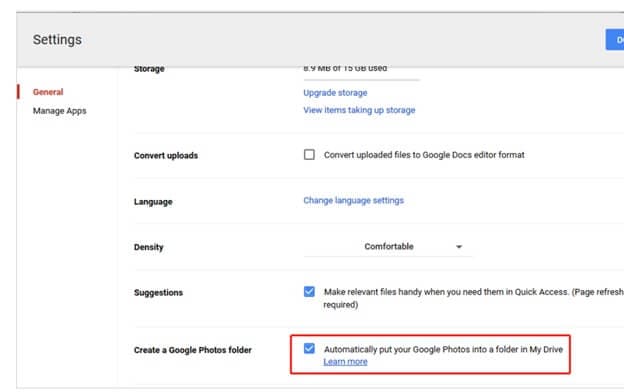Click the Convert uploads label
This screenshot has height=392, width=624.
click(x=166, y=156)
